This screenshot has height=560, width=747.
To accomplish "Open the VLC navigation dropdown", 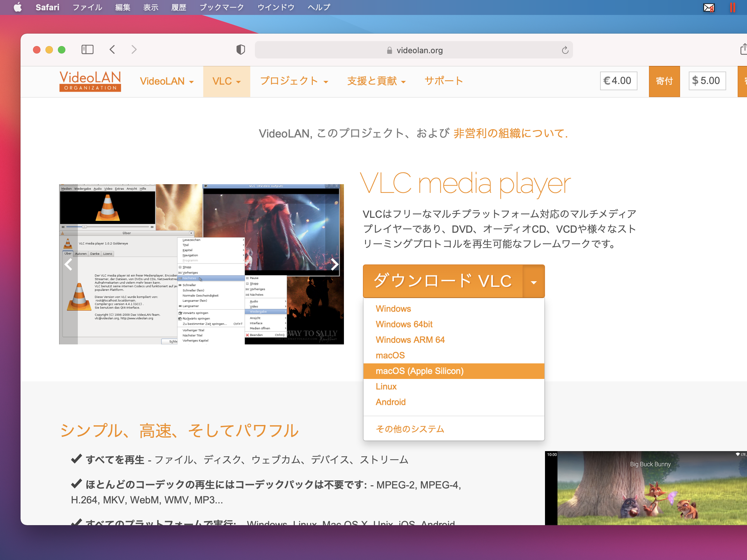I will click(226, 81).
